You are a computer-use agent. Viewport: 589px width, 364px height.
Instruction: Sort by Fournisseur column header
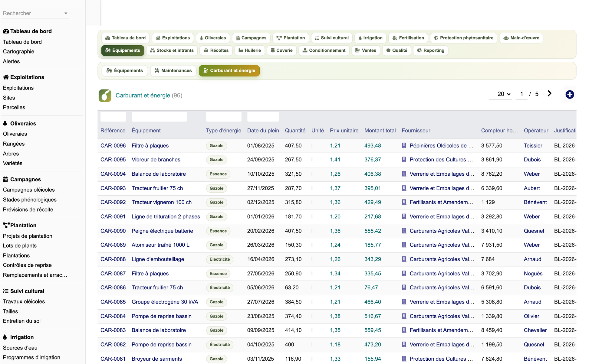coord(416,131)
